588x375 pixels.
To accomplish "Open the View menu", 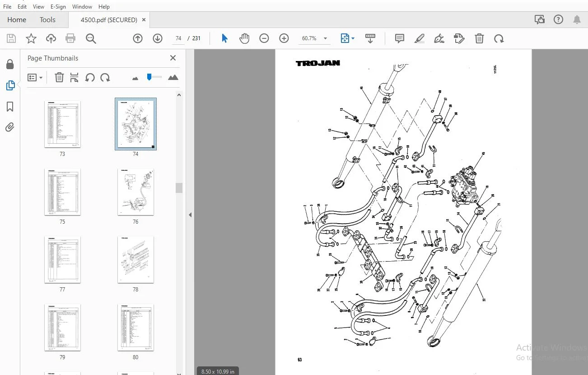I will [39, 7].
